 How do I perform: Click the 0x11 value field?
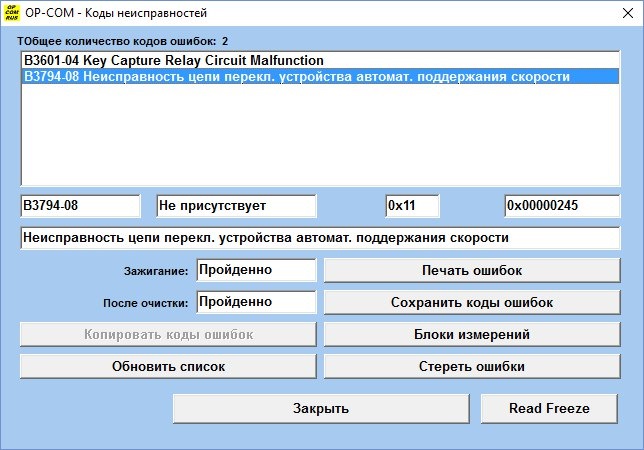coord(412,206)
